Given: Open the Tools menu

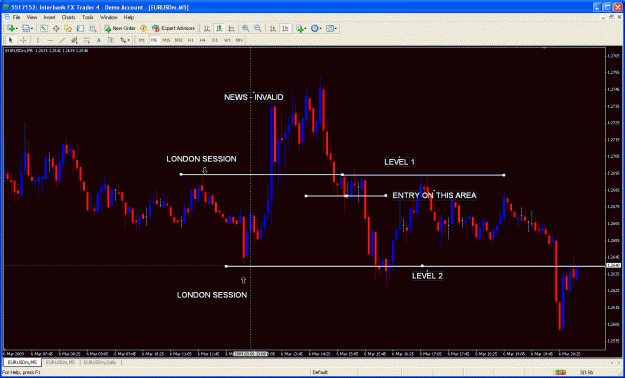Looking at the screenshot, I should [x=88, y=18].
